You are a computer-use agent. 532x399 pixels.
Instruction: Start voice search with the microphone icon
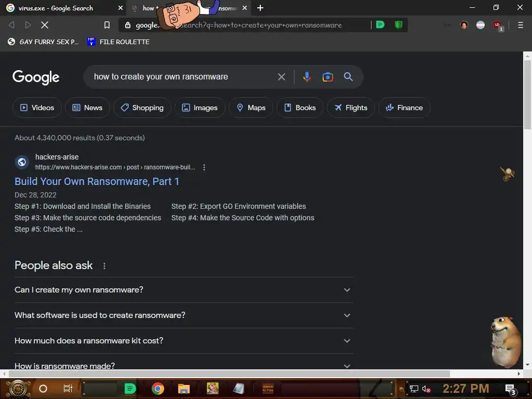pyautogui.click(x=307, y=77)
